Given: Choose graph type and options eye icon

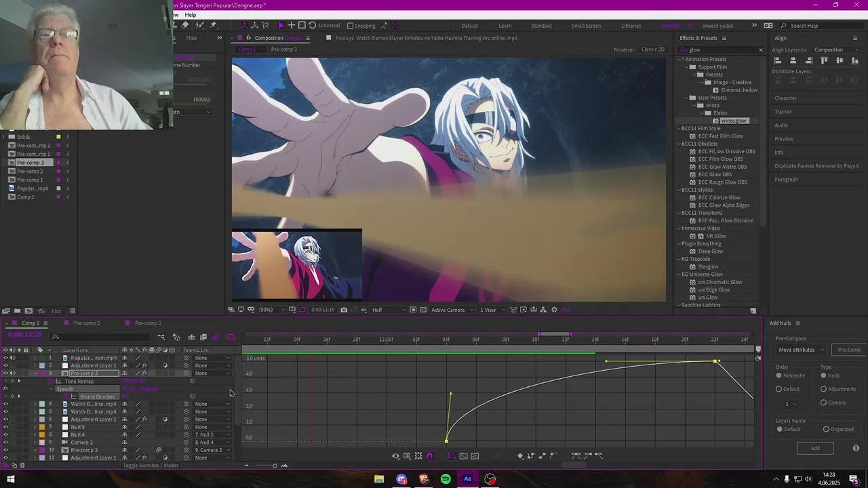Looking at the screenshot, I should (396, 456).
